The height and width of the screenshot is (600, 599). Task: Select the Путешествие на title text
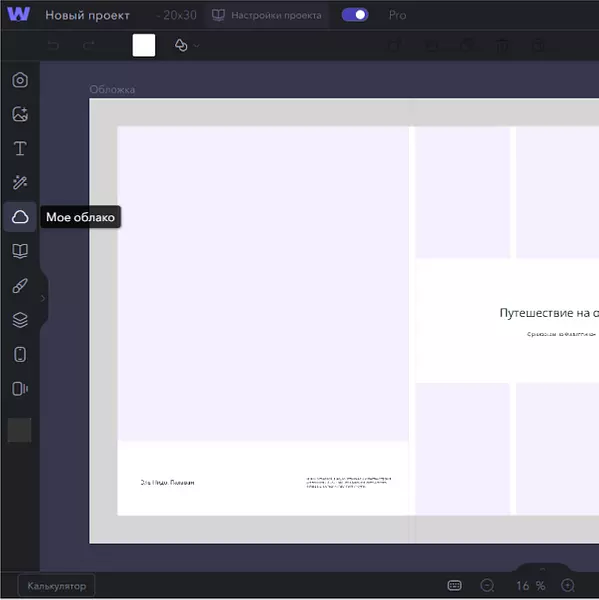point(549,313)
